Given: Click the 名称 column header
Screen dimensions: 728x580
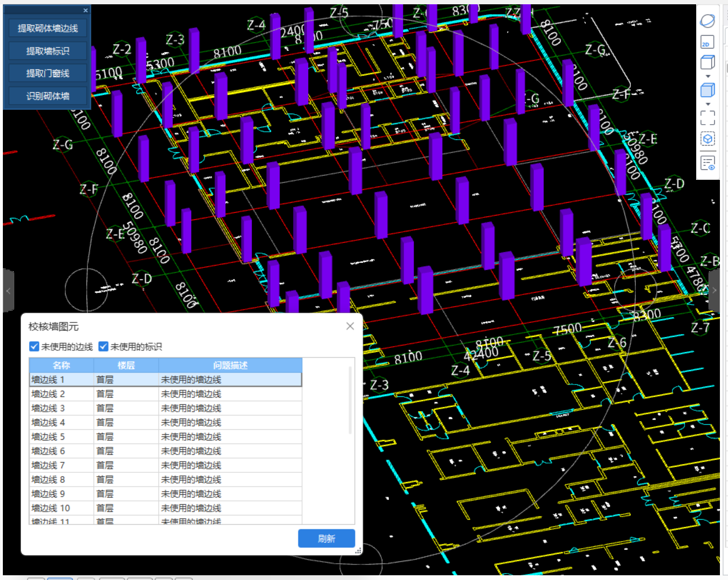Looking at the screenshot, I should coord(61,365).
